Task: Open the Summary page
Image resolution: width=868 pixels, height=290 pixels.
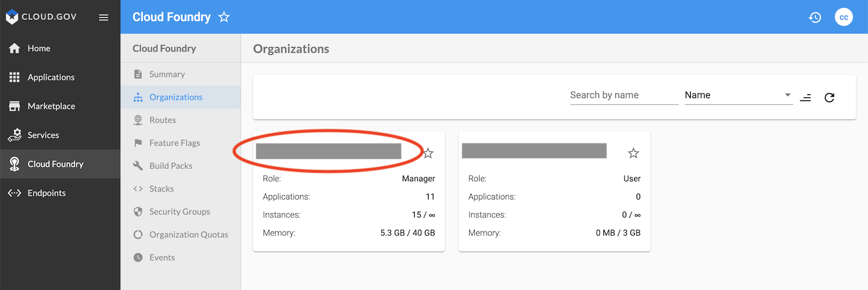Action: click(181, 74)
